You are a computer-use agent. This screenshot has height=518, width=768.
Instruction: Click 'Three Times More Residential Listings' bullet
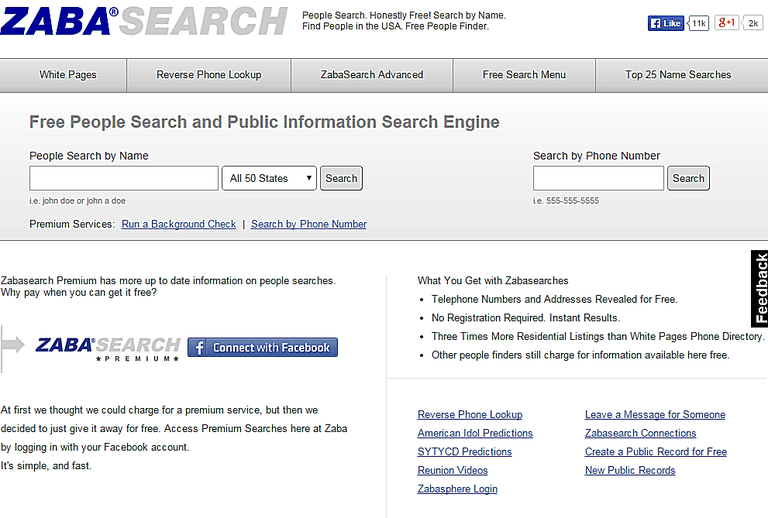coord(598,336)
